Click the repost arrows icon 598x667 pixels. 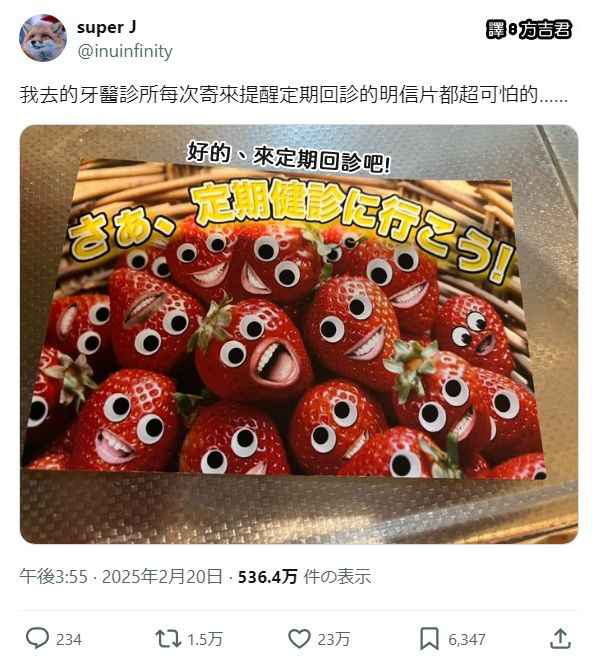pos(168,639)
